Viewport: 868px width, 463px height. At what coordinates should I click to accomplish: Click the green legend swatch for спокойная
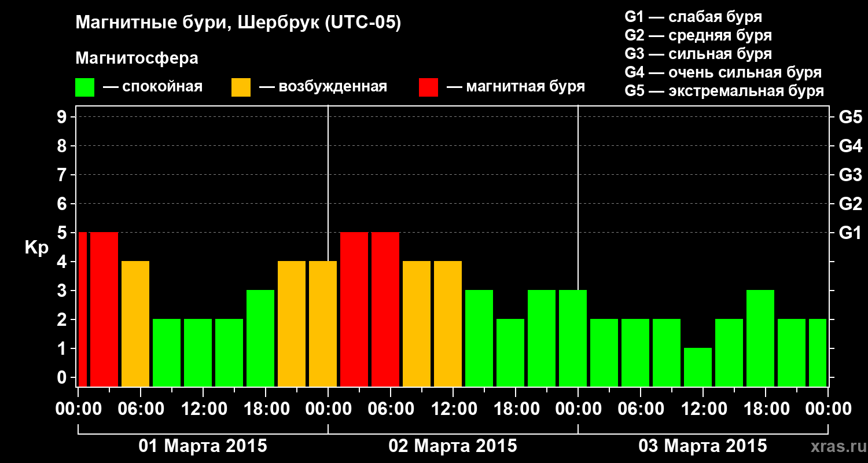[x=85, y=87]
